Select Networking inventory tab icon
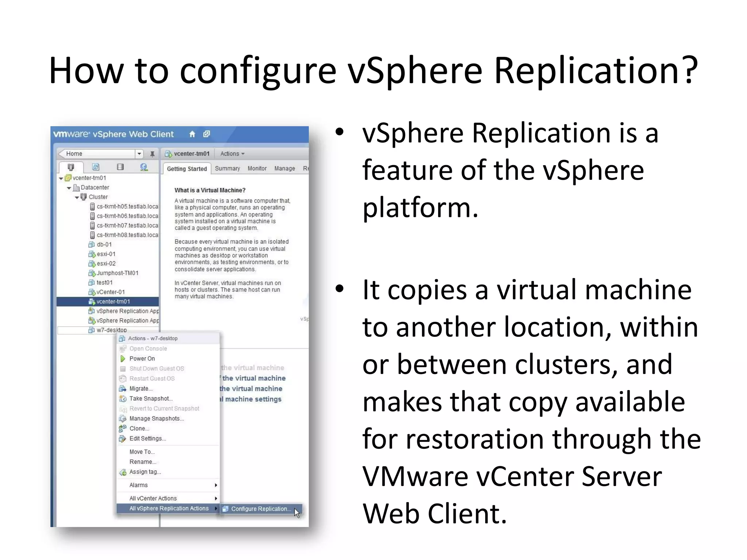 (144, 167)
